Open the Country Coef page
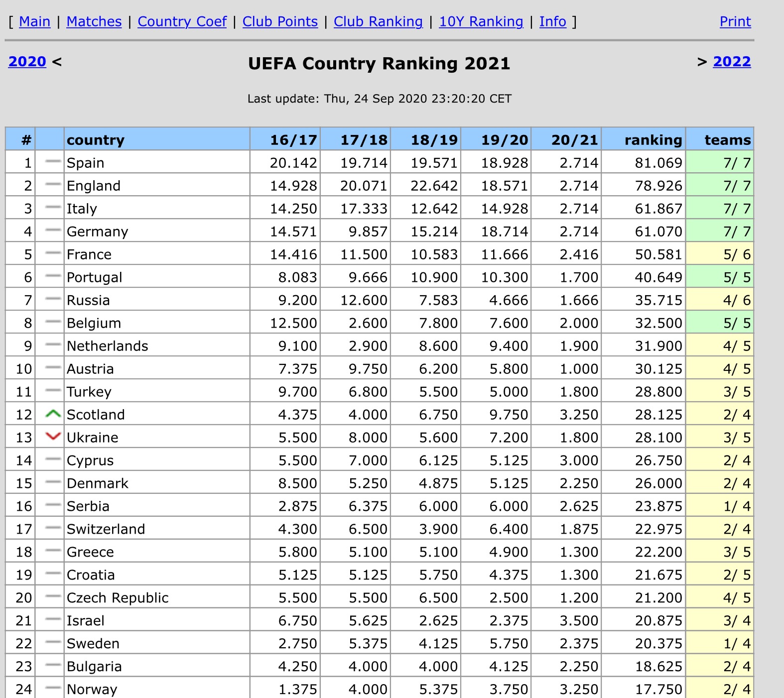The width and height of the screenshot is (784, 698). tap(182, 21)
